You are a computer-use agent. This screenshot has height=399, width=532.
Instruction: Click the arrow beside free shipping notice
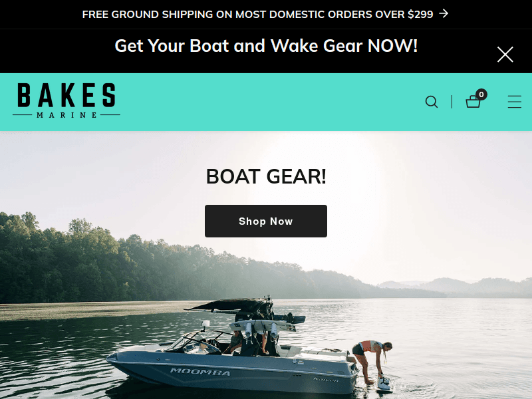tap(444, 13)
